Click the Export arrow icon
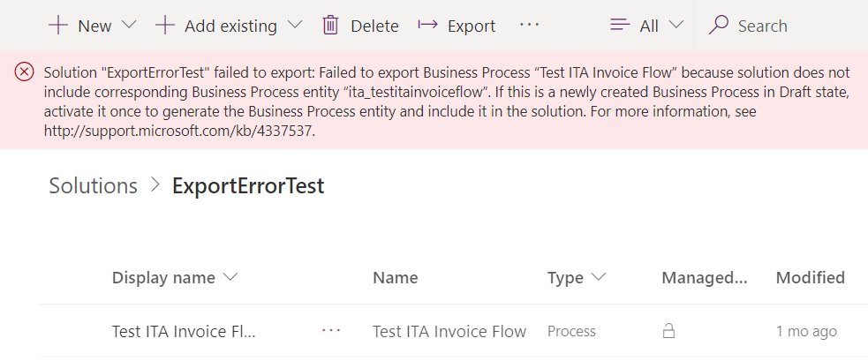Screen dimensions: 868x361 tap(428, 25)
